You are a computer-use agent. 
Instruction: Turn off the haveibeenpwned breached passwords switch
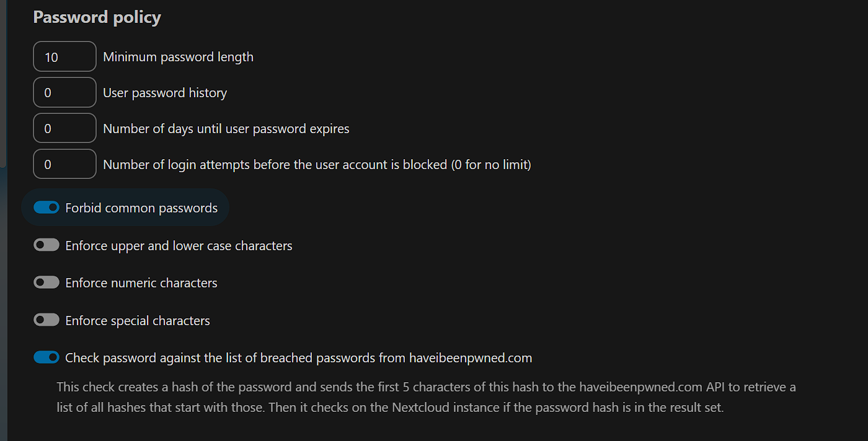click(x=46, y=358)
